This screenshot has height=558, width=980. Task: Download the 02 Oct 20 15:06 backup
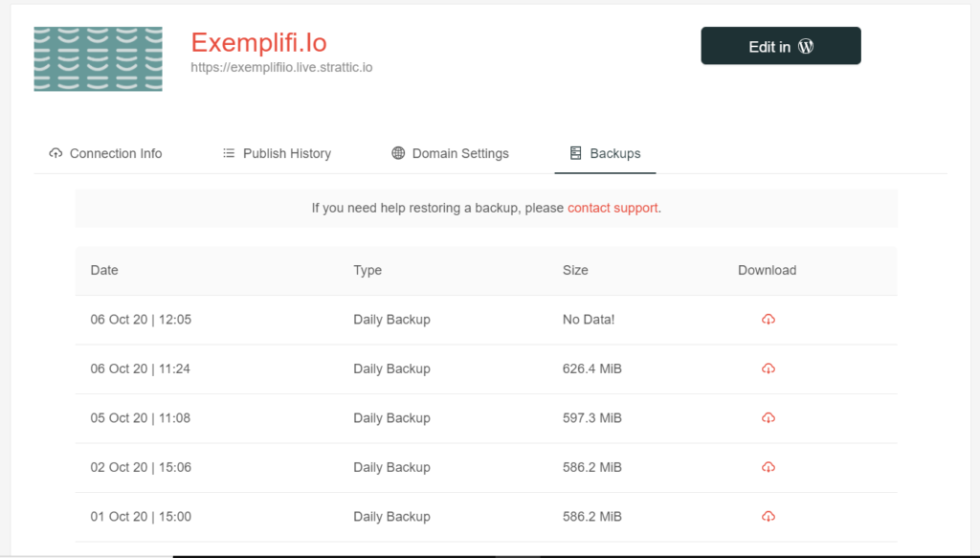click(x=768, y=467)
